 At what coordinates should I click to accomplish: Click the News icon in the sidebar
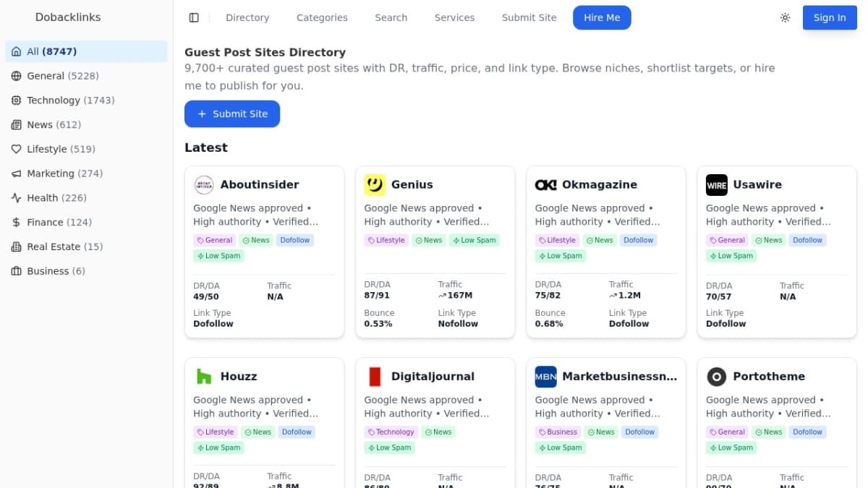(16, 124)
